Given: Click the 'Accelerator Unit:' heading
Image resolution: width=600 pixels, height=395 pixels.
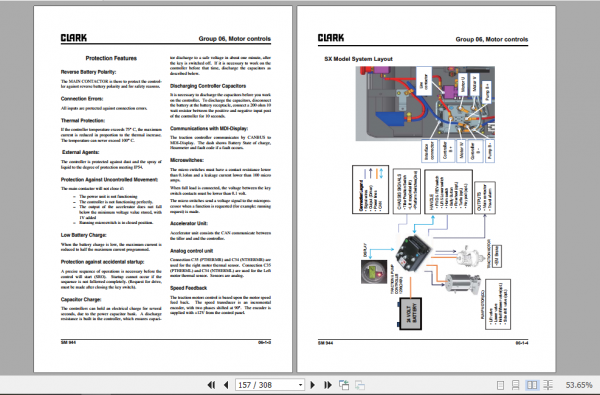Looking at the screenshot, I should (189, 224).
